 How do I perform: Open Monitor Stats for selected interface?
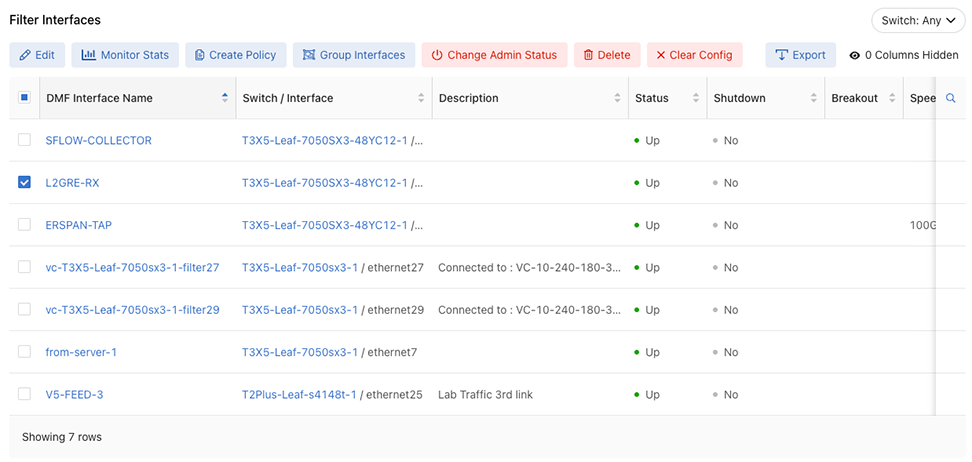point(125,55)
